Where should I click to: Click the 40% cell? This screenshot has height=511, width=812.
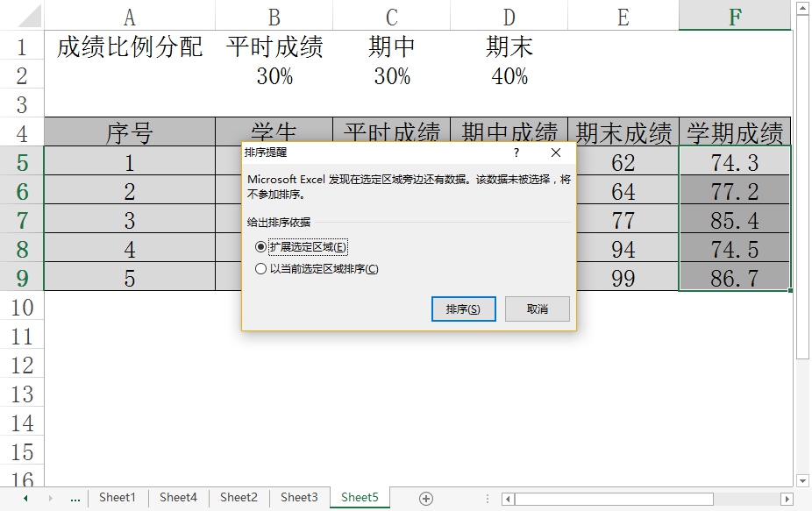[509, 76]
